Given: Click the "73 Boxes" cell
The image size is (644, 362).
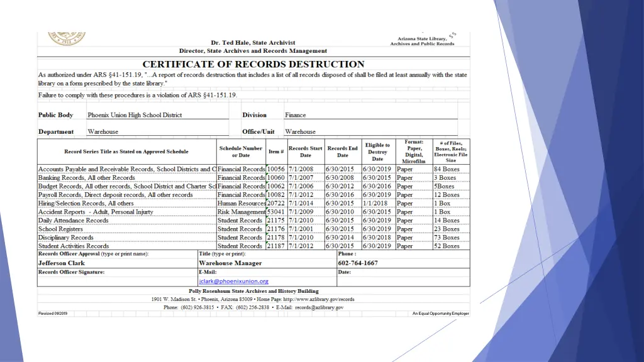Looking at the screenshot, I should click(447, 238).
